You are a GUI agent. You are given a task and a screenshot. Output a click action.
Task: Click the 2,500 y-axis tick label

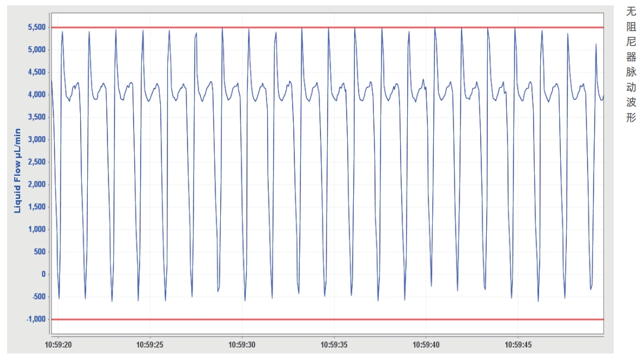coord(37,162)
